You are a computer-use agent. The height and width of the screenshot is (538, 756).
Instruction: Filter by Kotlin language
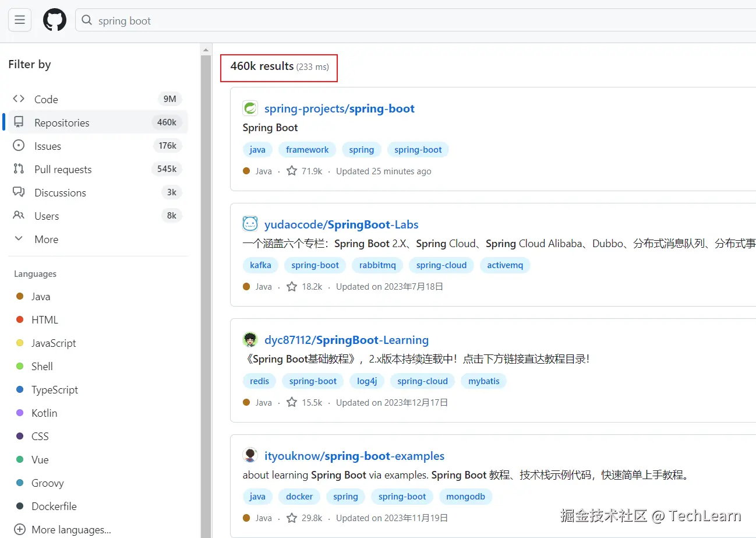[44, 413]
